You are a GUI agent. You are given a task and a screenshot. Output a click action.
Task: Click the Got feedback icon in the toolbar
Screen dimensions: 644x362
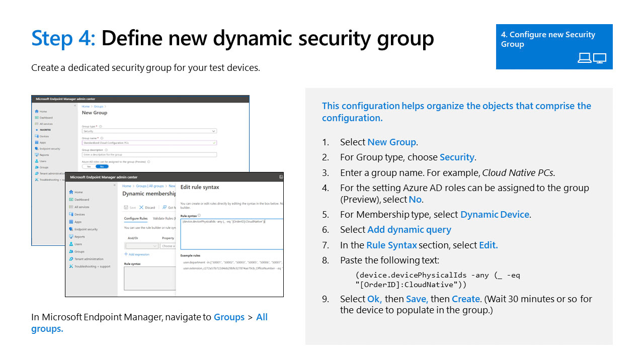click(165, 208)
